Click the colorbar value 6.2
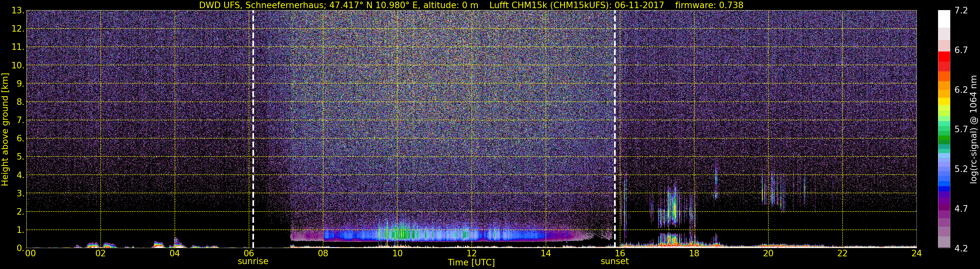The image size is (980, 269). click(x=961, y=90)
